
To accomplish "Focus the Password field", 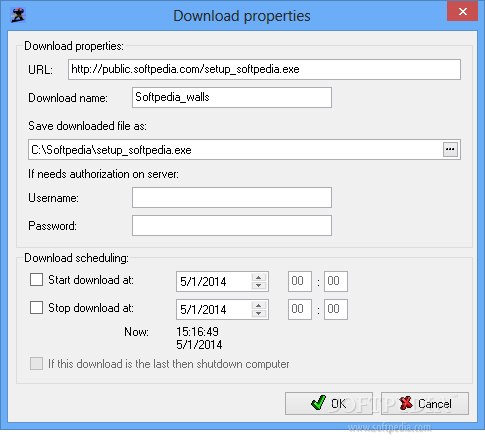I will 232,225.
